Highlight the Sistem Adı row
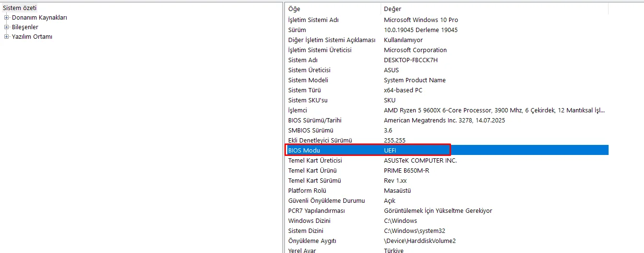Viewport: 644px width, 253px height. click(304, 60)
